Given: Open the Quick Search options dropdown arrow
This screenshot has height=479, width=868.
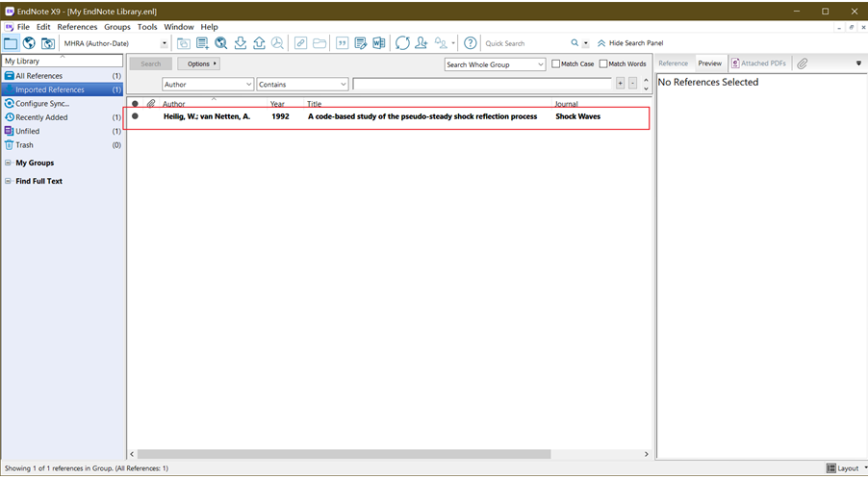Looking at the screenshot, I should pos(586,43).
